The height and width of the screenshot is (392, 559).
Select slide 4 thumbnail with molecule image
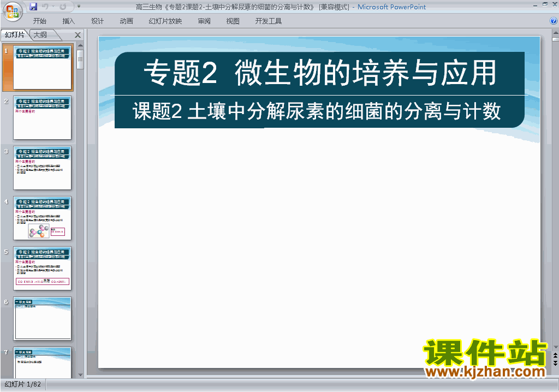click(42, 218)
